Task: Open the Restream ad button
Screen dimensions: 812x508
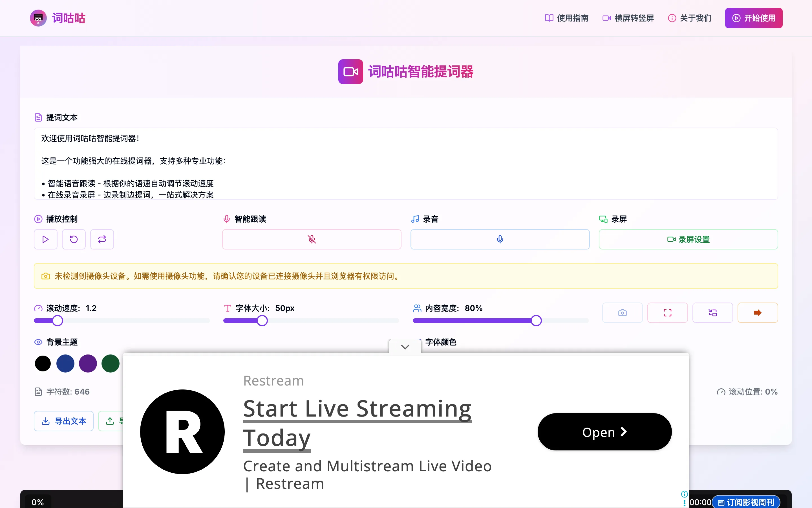Action: pos(605,432)
